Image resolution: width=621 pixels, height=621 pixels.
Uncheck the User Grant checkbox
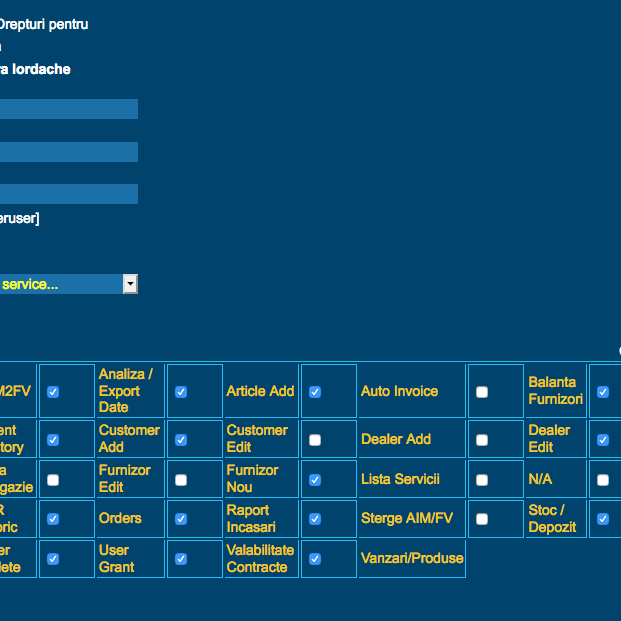181,559
